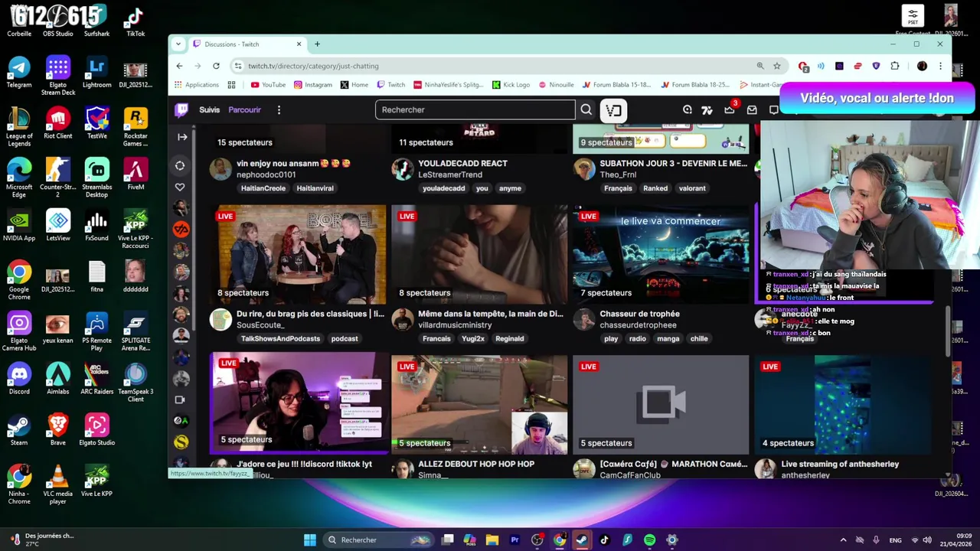
Task: Reload the Twitch page
Action: tap(216, 66)
